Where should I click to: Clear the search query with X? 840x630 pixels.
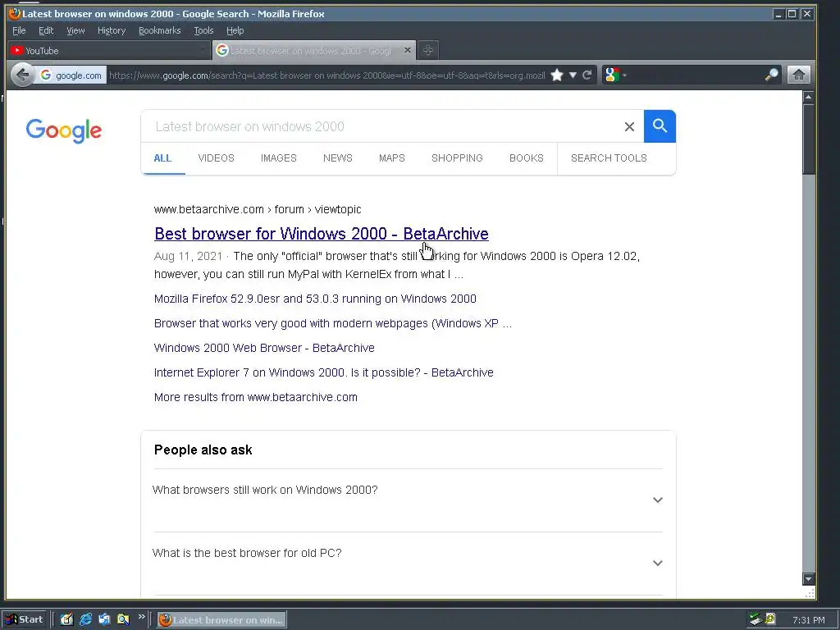click(x=629, y=126)
